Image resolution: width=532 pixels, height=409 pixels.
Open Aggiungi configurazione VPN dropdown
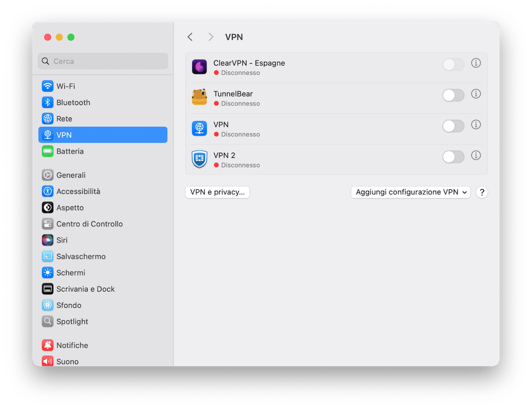click(x=410, y=192)
